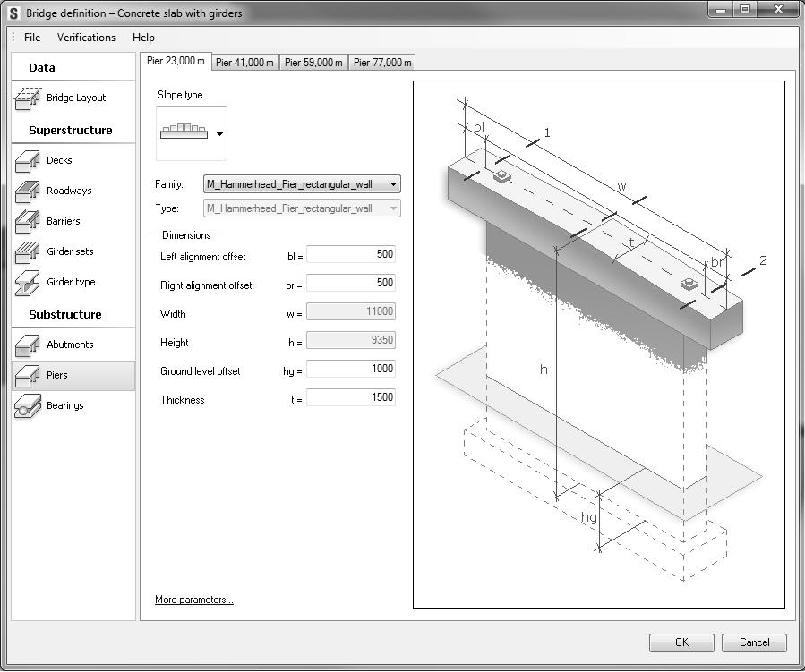
Task: Click the Right alignment offset br field
Action: 351,283
